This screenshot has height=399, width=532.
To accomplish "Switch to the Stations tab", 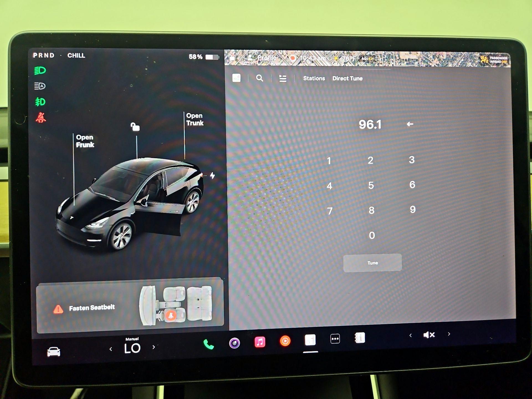I will point(314,78).
